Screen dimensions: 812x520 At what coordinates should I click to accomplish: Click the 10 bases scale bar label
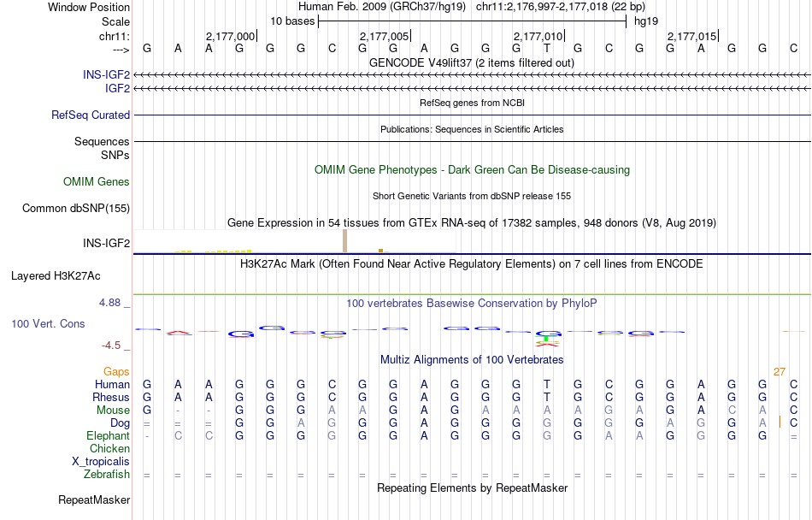(292, 21)
